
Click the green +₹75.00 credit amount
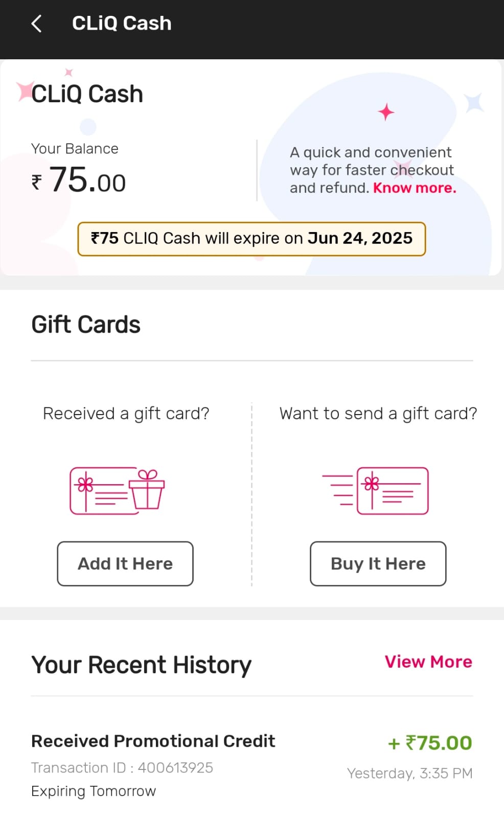coord(430,743)
